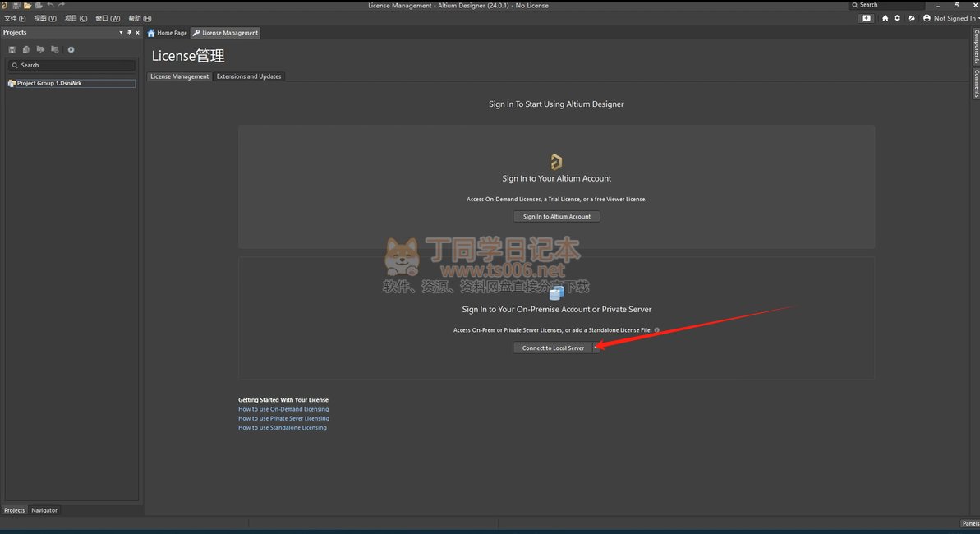Screen dimensions: 980x534
Task: Click the home icon in top-right toolbar
Action: (x=885, y=18)
